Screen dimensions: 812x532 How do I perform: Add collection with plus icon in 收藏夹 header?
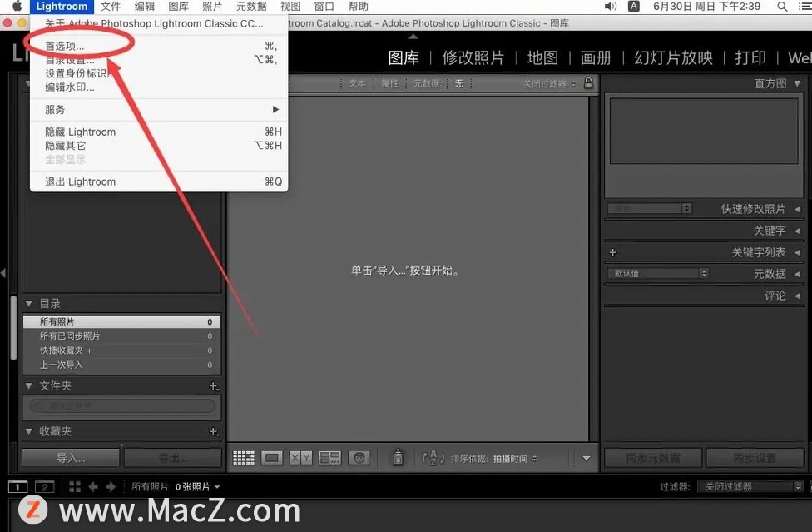(213, 431)
